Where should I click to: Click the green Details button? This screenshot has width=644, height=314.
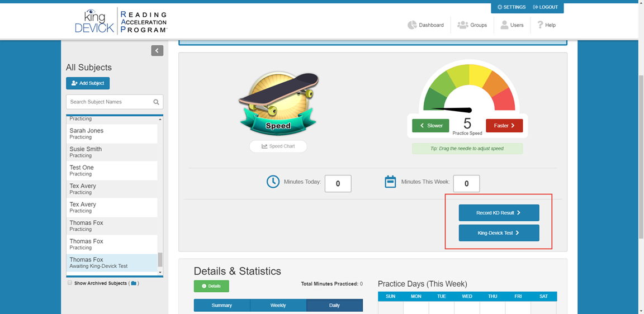(x=211, y=286)
